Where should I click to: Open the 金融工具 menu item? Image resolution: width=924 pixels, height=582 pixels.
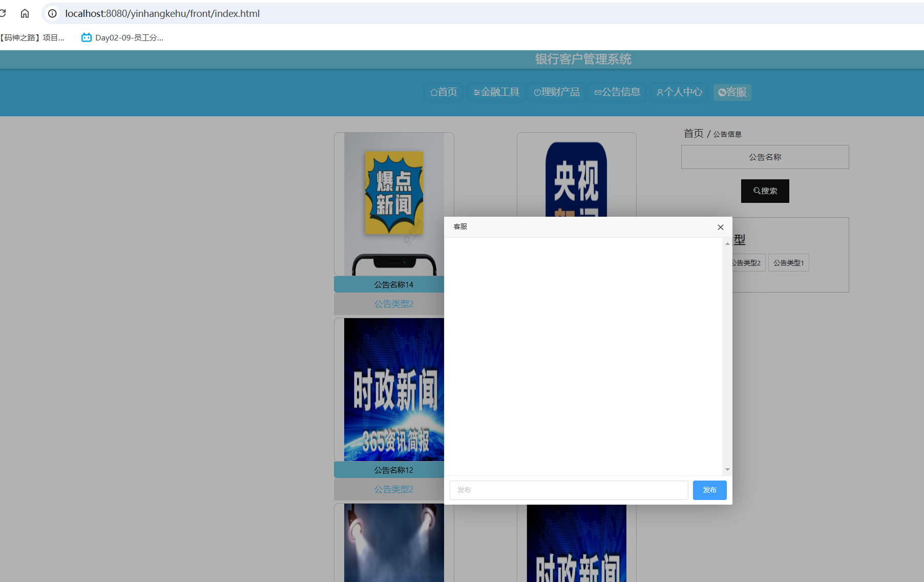[496, 92]
